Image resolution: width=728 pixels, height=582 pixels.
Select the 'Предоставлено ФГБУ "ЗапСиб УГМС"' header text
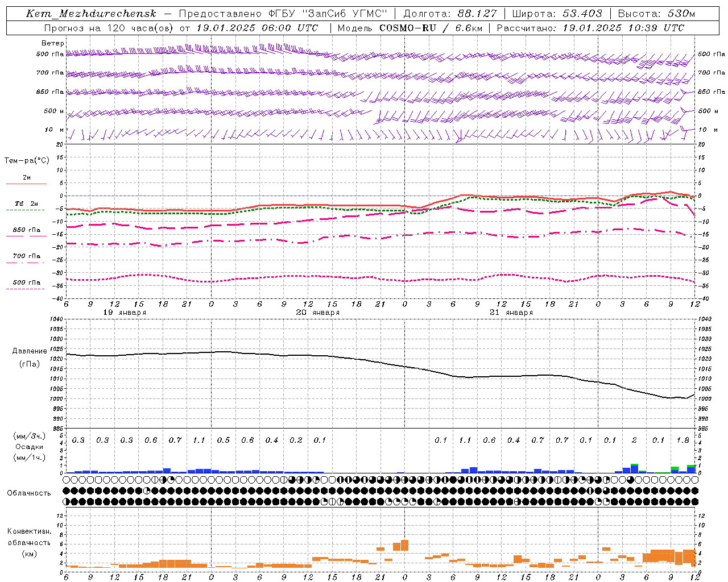click(283, 14)
